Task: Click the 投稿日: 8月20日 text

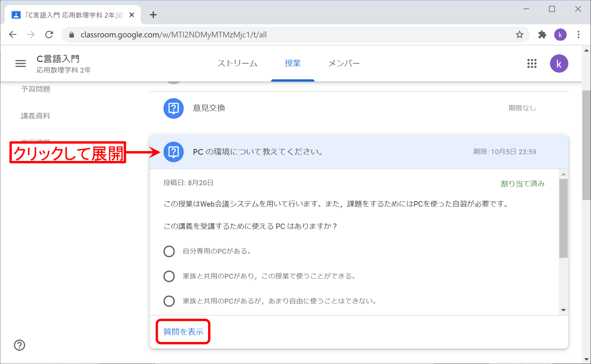Action: (188, 183)
